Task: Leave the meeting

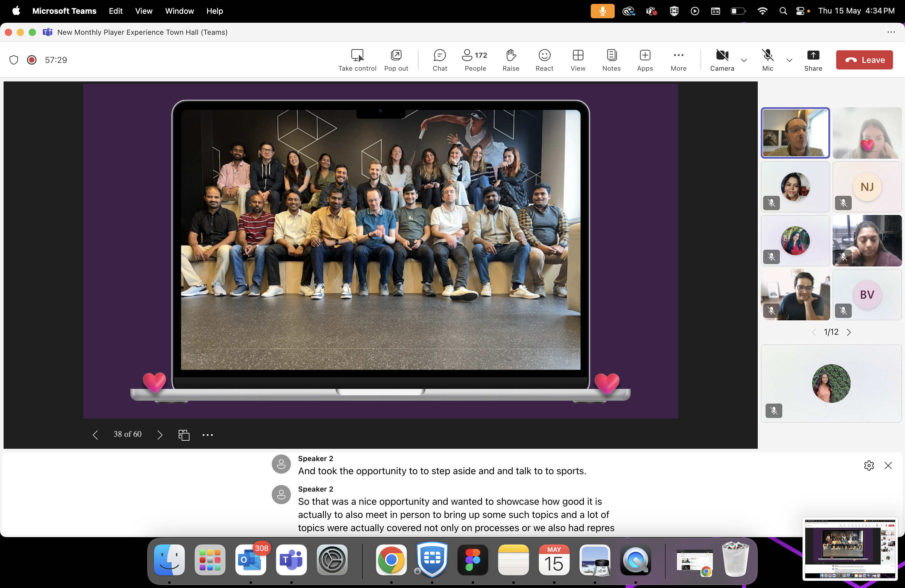Action: tap(864, 60)
